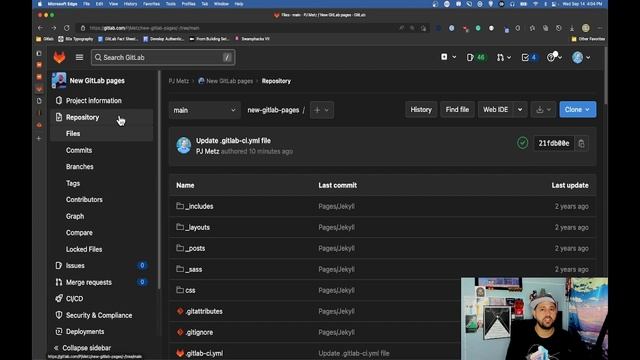Viewport: 640px width, 360px height.
Task: Open the .gitattributes file
Action: (204, 311)
